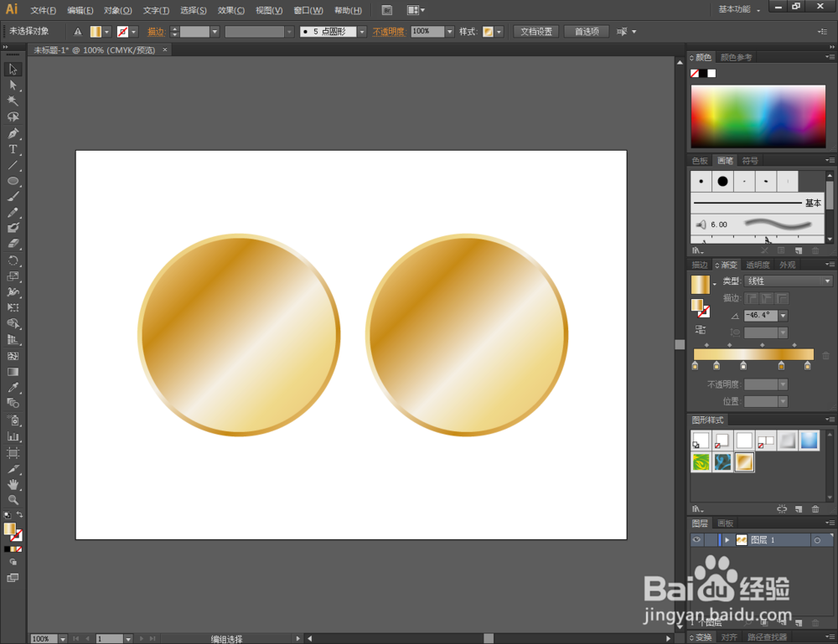838x644 pixels.
Task: Close the 未标题-1 document tab
Action: point(164,49)
